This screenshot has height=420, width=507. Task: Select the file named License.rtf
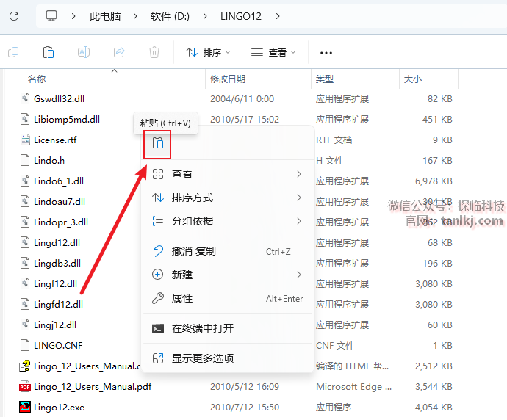coord(55,140)
